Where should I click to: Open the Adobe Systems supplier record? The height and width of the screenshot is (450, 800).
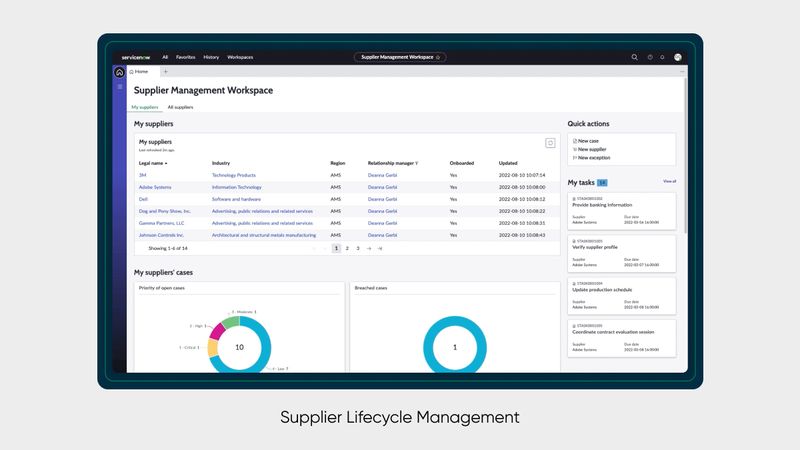pos(155,187)
